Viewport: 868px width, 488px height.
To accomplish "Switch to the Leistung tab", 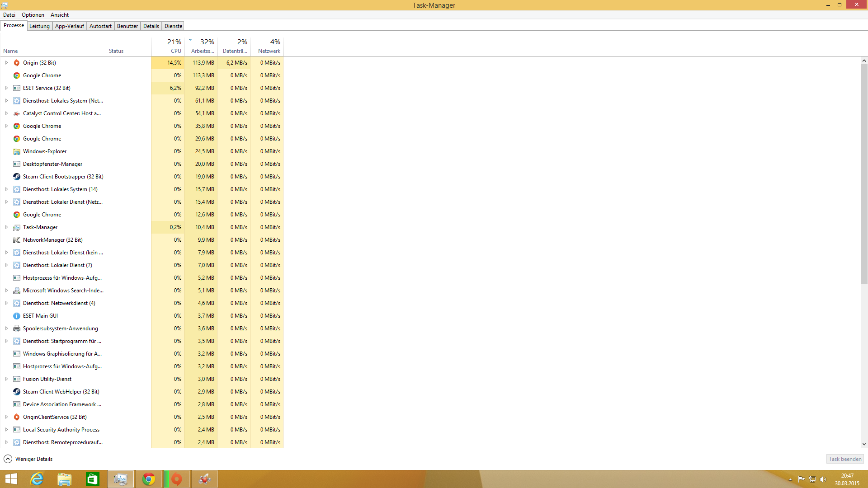I will (39, 26).
